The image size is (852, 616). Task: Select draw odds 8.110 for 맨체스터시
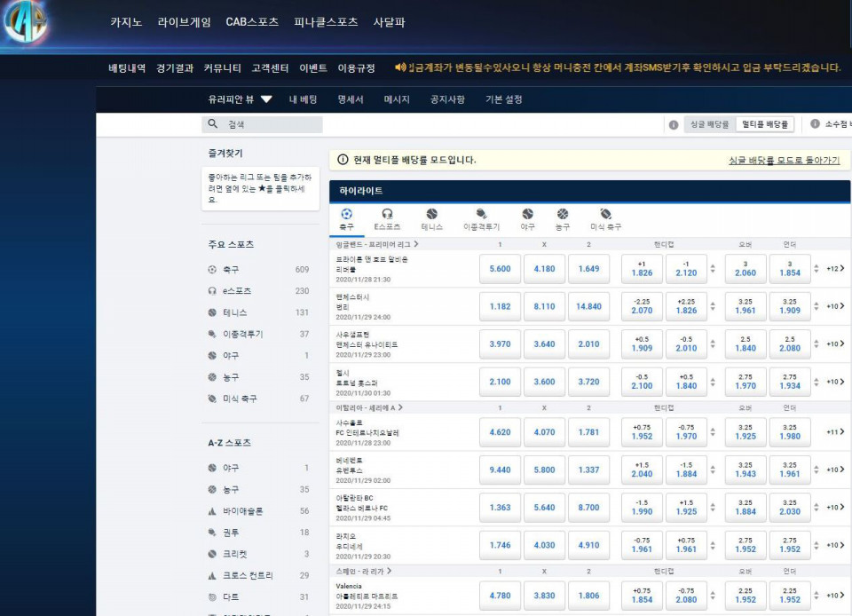[x=544, y=306]
